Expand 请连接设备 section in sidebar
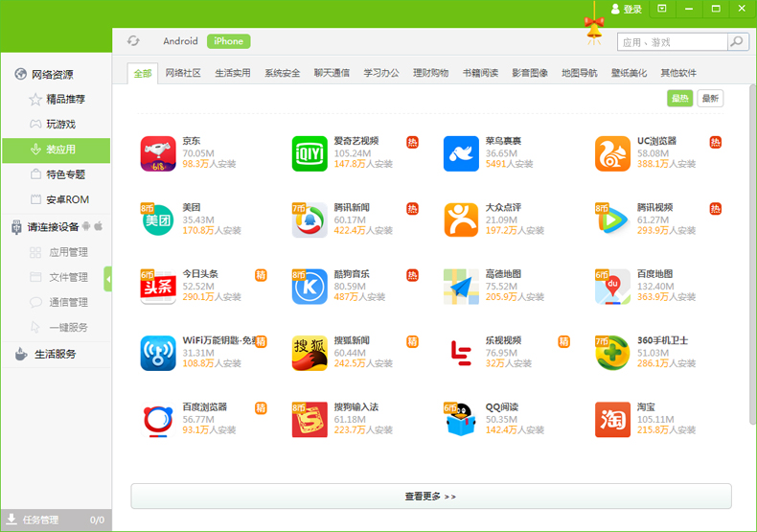 pyautogui.click(x=53, y=227)
